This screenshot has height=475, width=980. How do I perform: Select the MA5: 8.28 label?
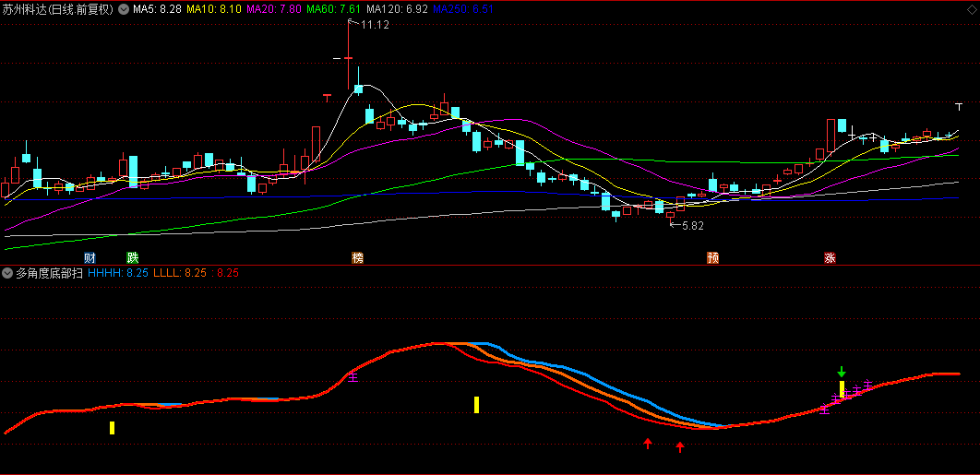pyautogui.click(x=158, y=9)
